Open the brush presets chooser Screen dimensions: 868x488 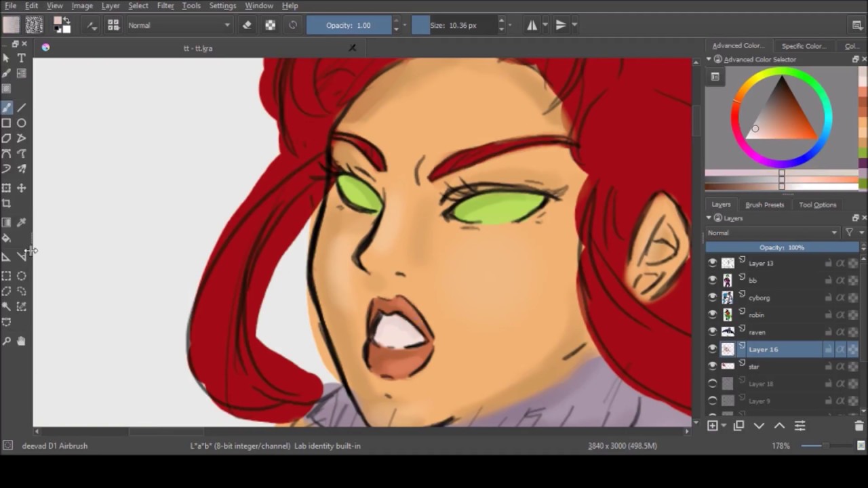tap(113, 25)
